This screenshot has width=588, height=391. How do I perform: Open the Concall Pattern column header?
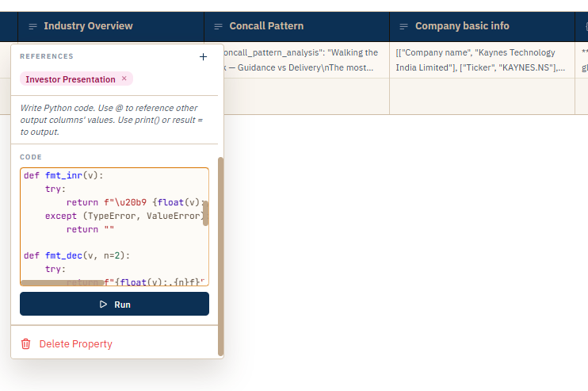click(296, 26)
